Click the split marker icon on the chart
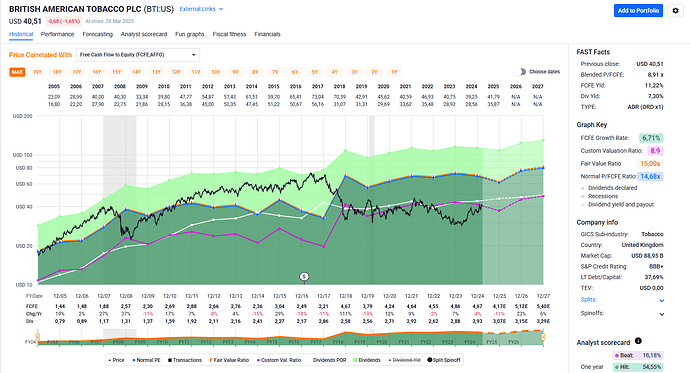This screenshot has width=690, height=373. tap(304, 277)
